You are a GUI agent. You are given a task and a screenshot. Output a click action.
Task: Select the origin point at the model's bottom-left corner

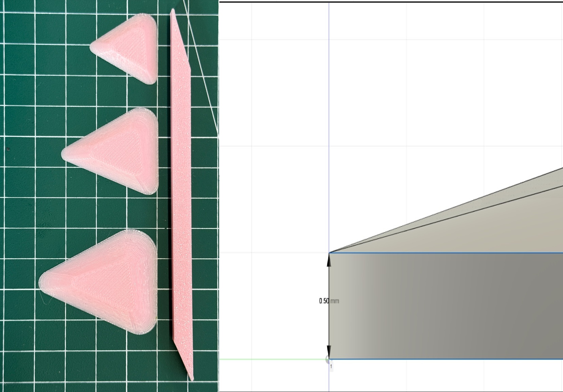click(x=328, y=359)
